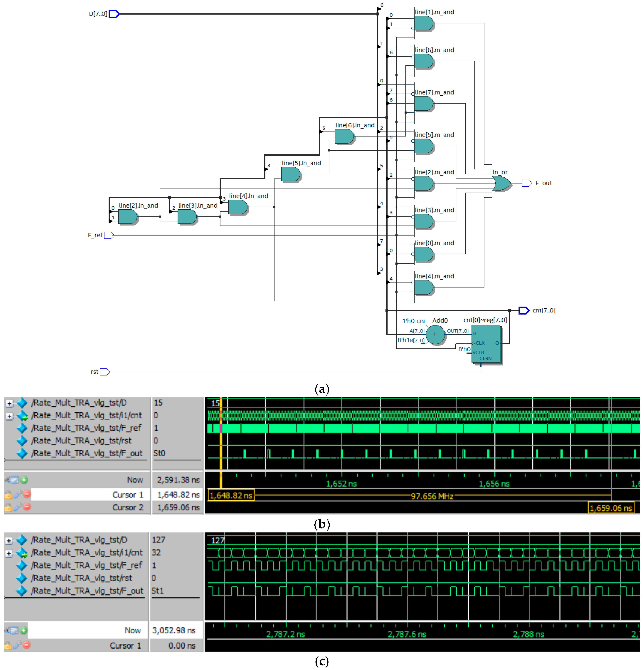Click the 1,648.82 ns value in the cursor list
The width and height of the screenshot is (644, 670).
click(x=178, y=495)
